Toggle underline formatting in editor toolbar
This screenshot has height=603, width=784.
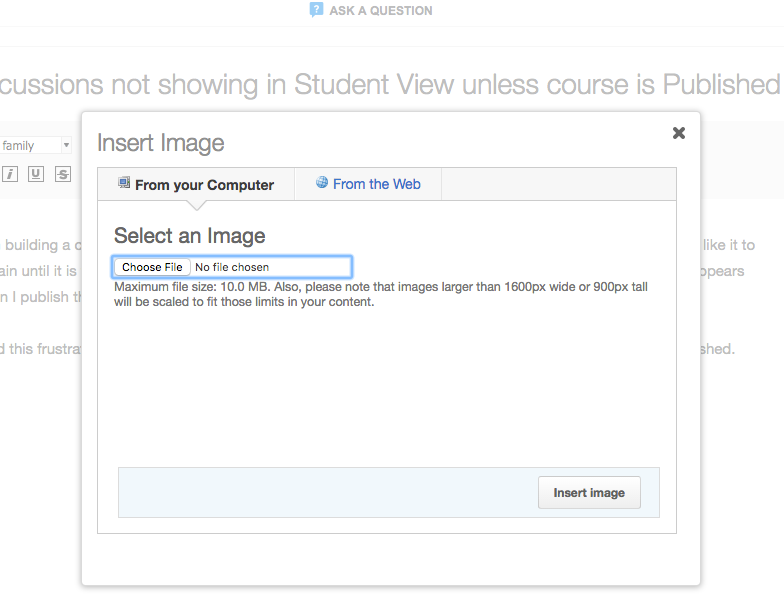[36, 174]
